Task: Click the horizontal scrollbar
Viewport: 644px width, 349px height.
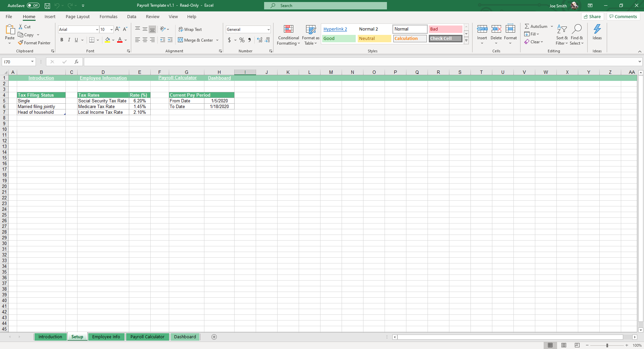Action: point(510,337)
